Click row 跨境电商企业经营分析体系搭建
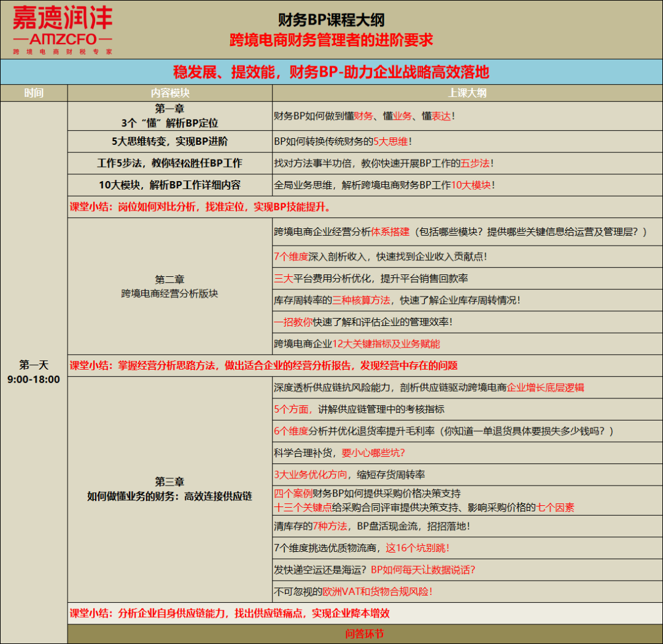 467,231
